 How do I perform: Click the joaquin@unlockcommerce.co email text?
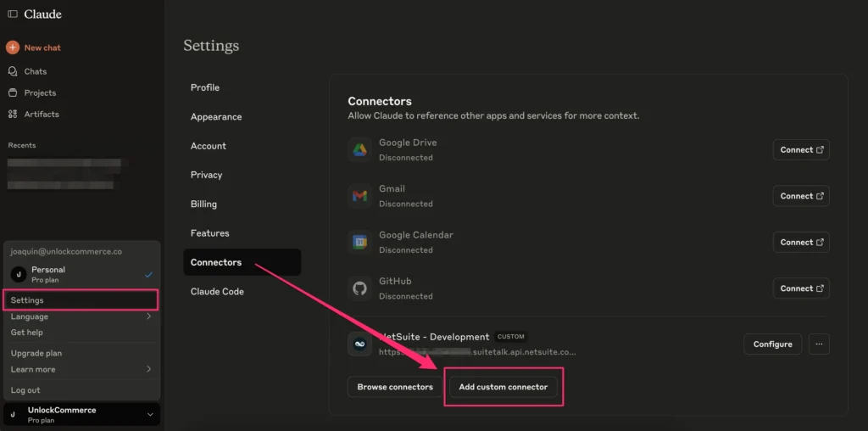pyautogui.click(x=66, y=251)
